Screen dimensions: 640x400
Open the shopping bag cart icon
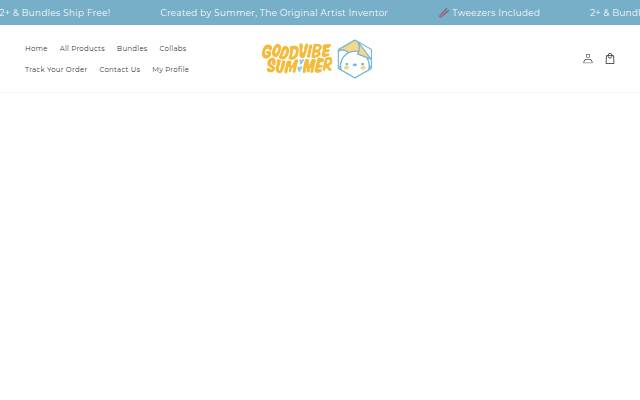coord(610,59)
